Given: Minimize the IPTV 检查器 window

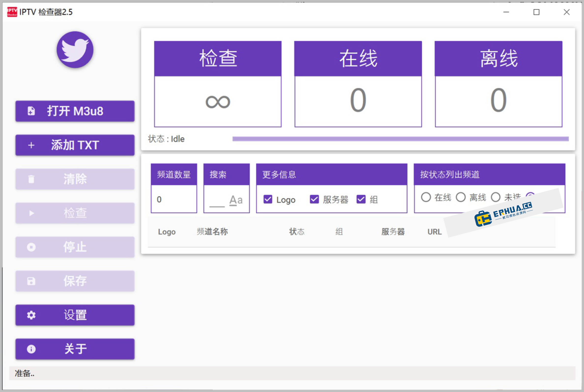Looking at the screenshot, I should pyautogui.click(x=506, y=12).
